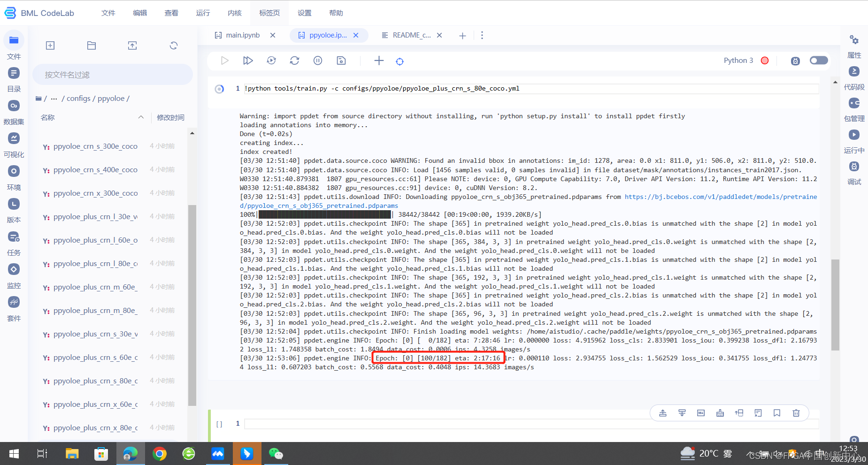Open ppyoloe_crn_s_300e_coco file

coord(95,146)
